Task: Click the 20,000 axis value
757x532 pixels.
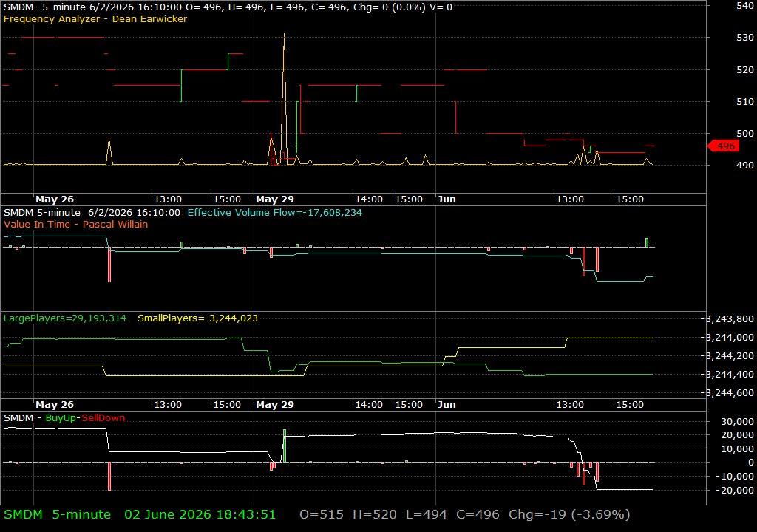Action: click(737, 435)
